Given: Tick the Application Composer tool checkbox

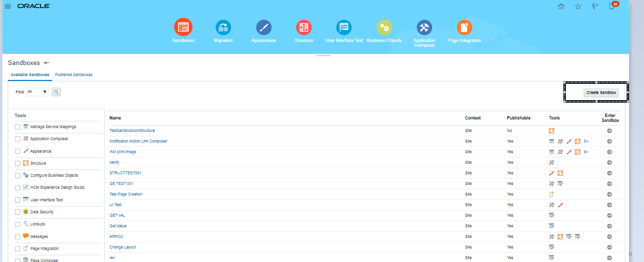Looking at the screenshot, I should 18,139.
